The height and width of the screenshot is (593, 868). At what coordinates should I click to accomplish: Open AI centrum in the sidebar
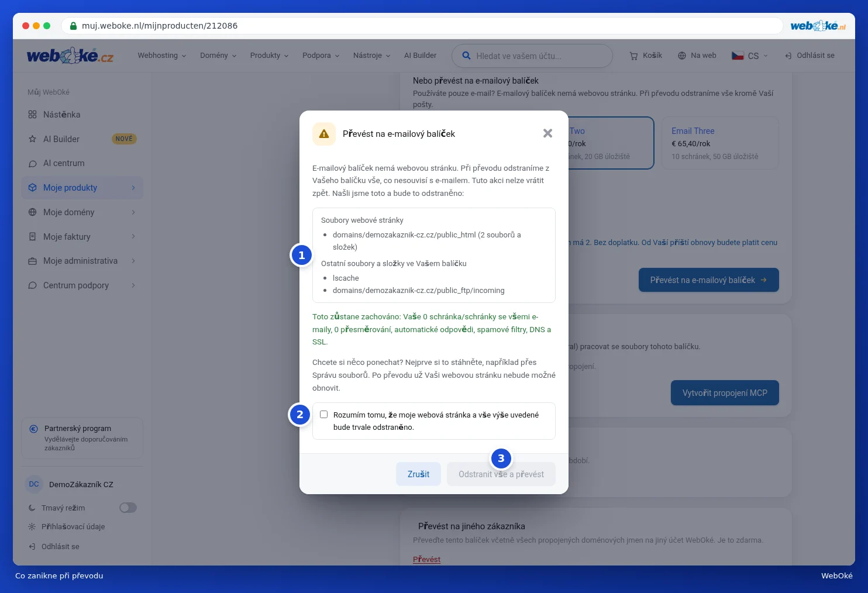coord(82,164)
